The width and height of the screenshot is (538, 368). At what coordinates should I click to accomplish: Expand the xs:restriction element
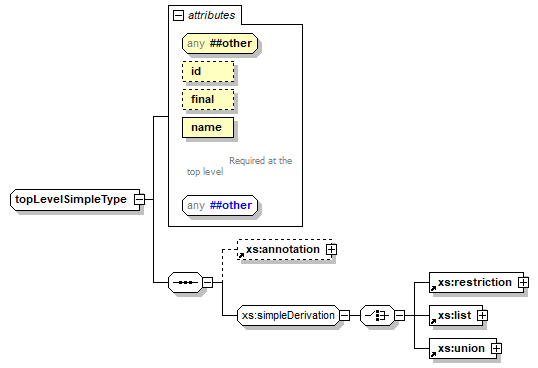click(x=523, y=282)
